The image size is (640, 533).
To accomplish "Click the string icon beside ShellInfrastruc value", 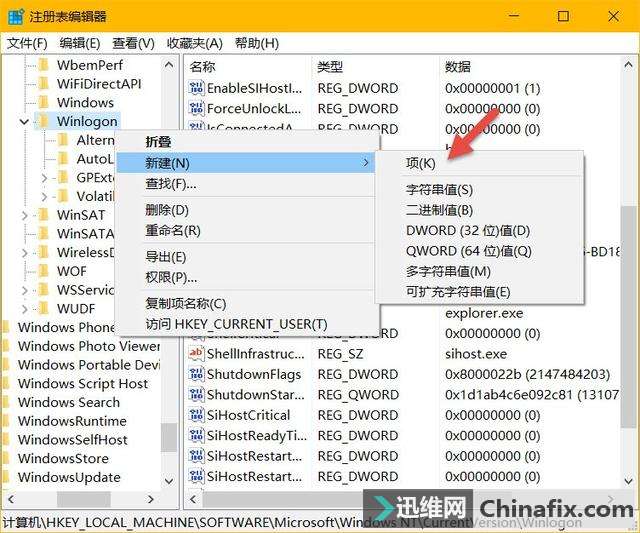I will [196, 353].
